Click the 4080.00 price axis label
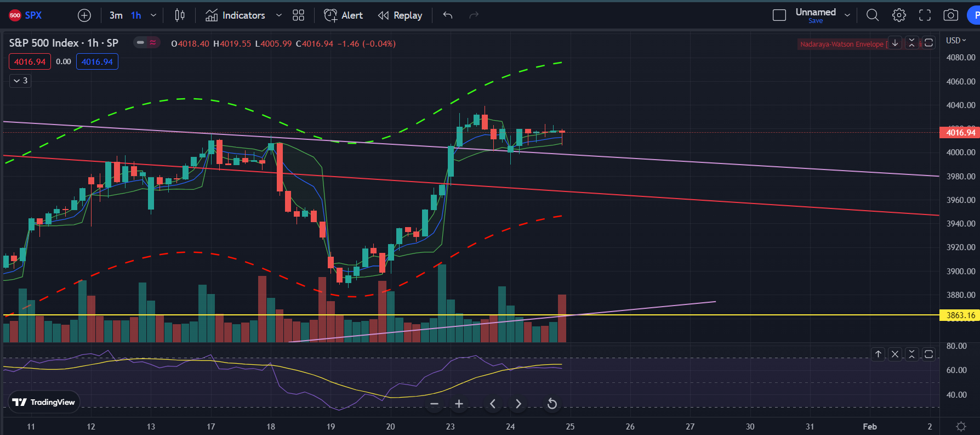 (960, 58)
